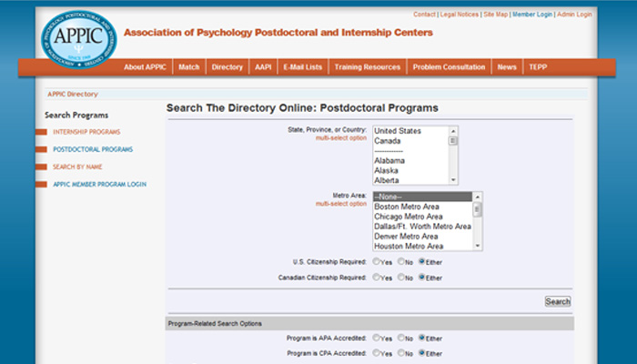Click the Metro Area list scroll-down arrow
This screenshot has height=364, width=637.
(x=478, y=246)
